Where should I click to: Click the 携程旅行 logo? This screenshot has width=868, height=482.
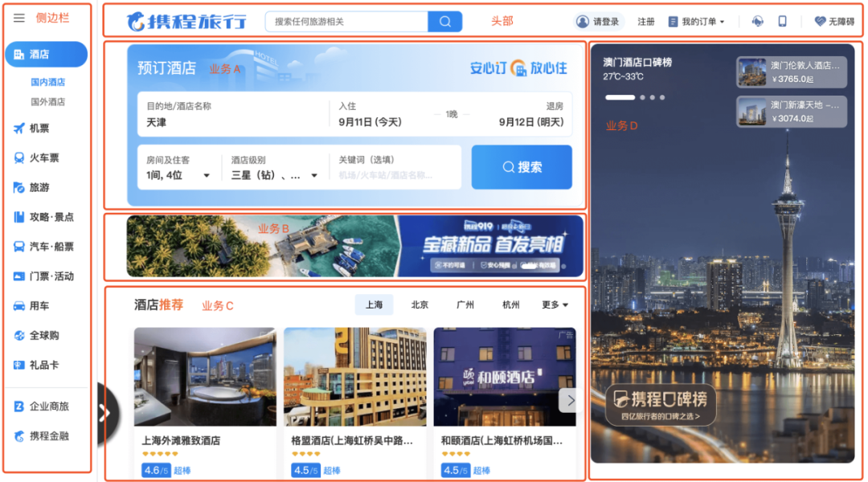[186, 22]
